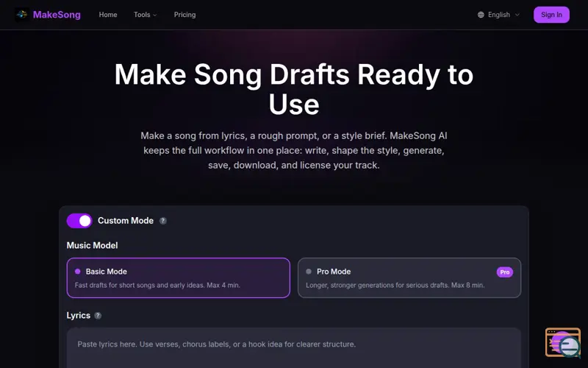Click the globe language icon
Viewport: 588px width, 368px height.
click(x=481, y=15)
